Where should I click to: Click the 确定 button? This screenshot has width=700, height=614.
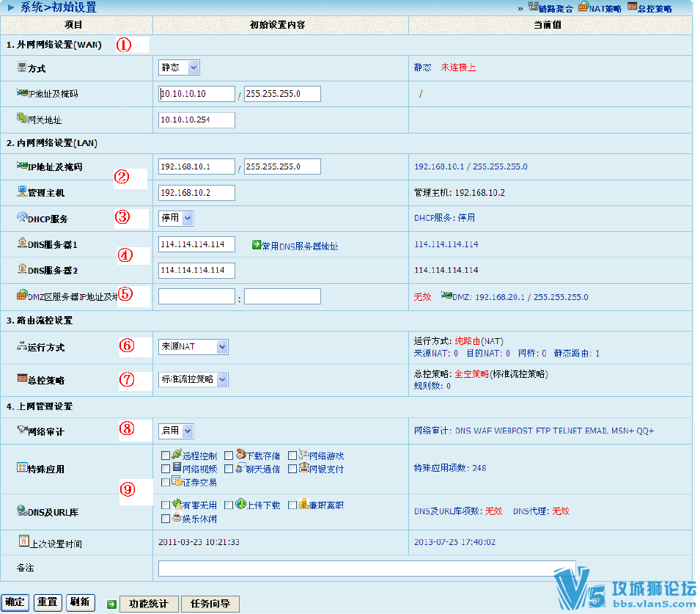[15, 602]
